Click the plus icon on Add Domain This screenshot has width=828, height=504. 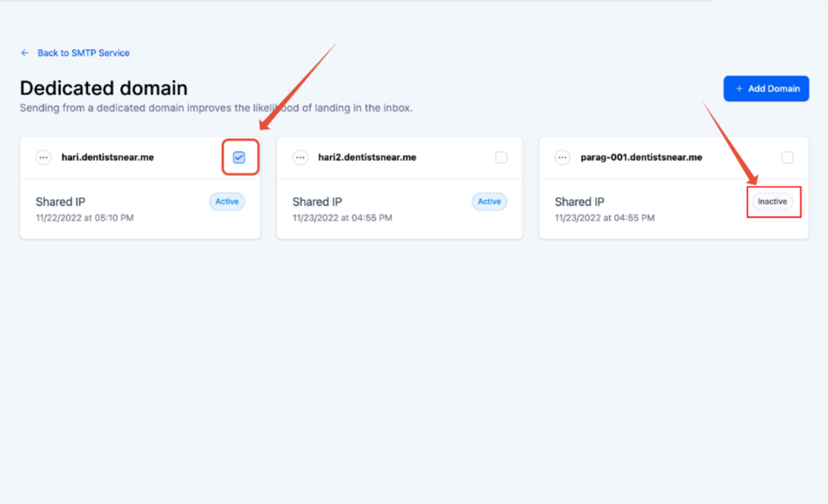pyautogui.click(x=739, y=89)
